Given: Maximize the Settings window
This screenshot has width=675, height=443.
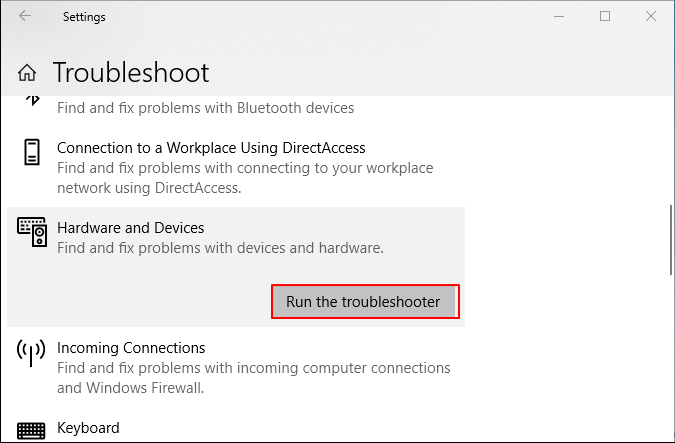Looking at the screenshot, I should click(605, 16).
